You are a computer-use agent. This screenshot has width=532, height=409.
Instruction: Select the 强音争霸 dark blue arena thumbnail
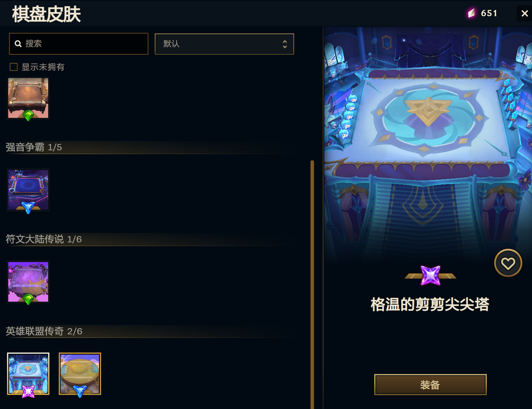[28, 190]
